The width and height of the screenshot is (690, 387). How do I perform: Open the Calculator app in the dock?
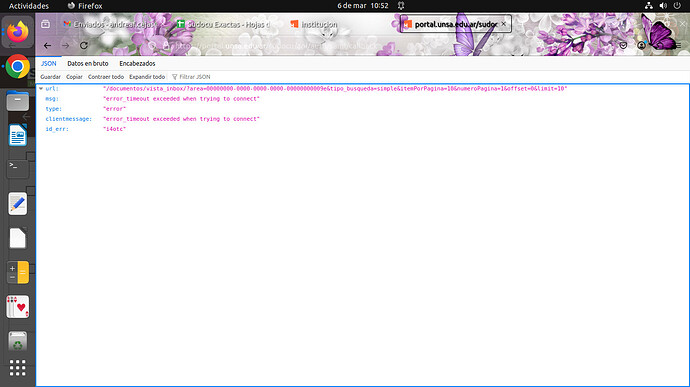pos(18,272)
